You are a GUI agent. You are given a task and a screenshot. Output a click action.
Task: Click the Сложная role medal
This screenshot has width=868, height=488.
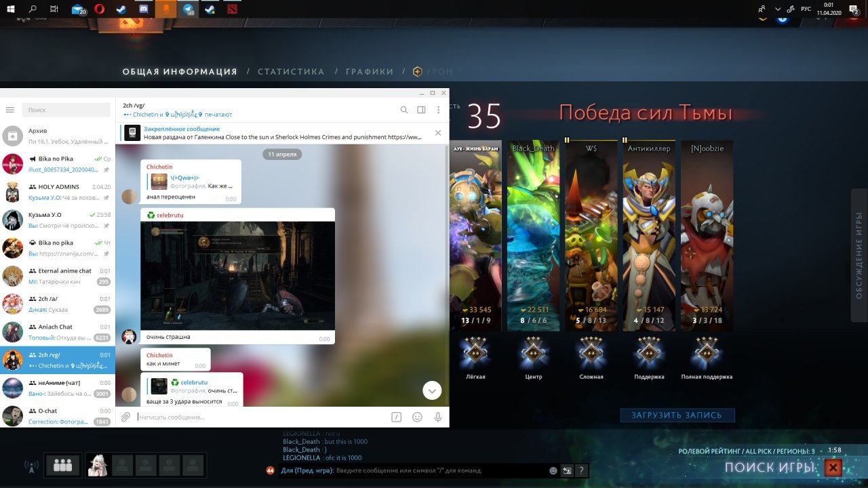(591, 352)
